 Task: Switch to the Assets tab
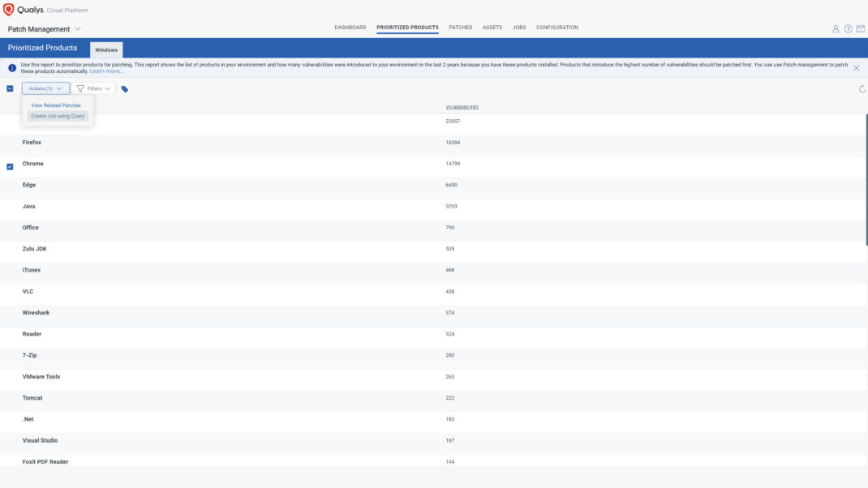(x=492, y=27)
